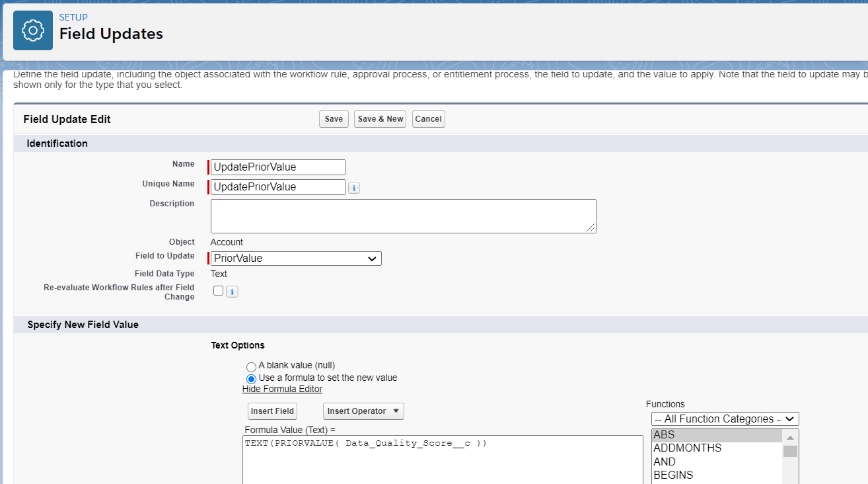
Task: Click the Hide Formula Editor link
Action: pyautogui.click(x=282, y=389)
